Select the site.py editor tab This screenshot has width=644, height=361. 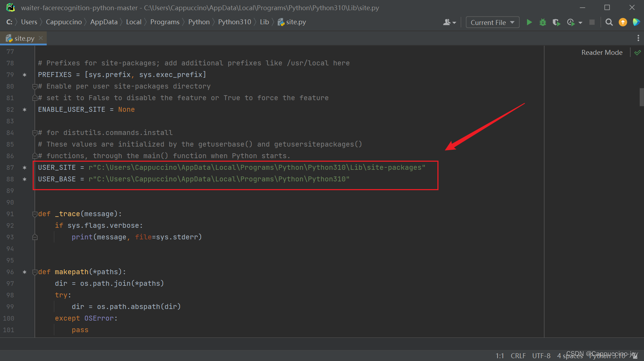[x=24, y=38]
